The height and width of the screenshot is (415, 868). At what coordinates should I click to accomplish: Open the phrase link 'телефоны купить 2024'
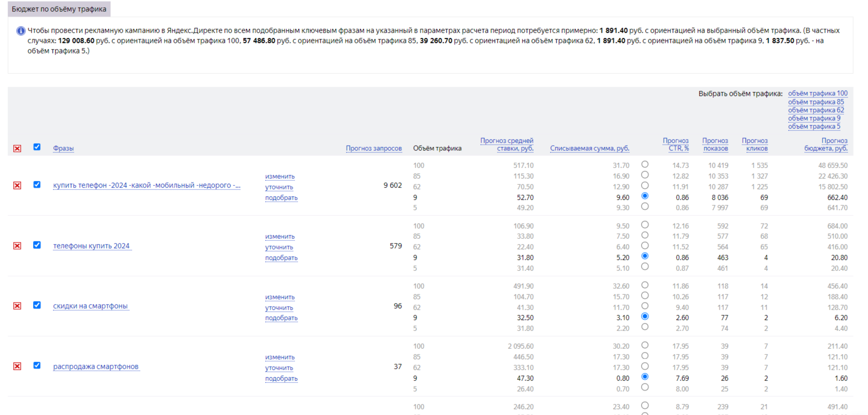tap(92, 246)
